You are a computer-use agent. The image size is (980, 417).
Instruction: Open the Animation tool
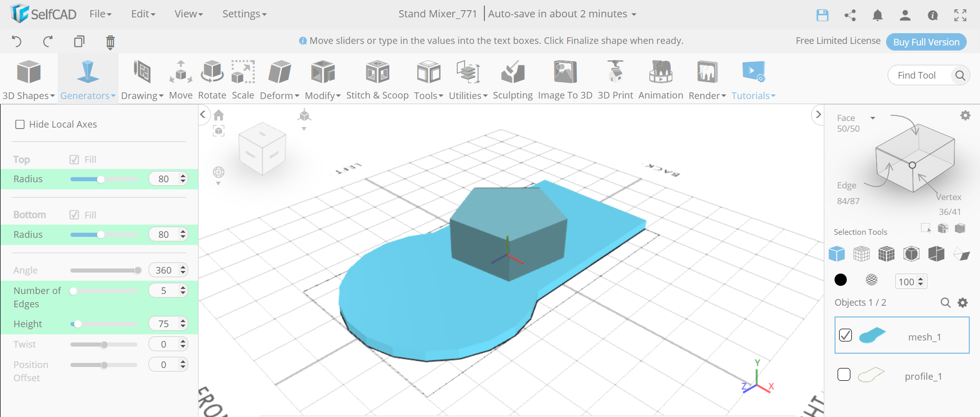pyautogui.click(x=660, y=80)
